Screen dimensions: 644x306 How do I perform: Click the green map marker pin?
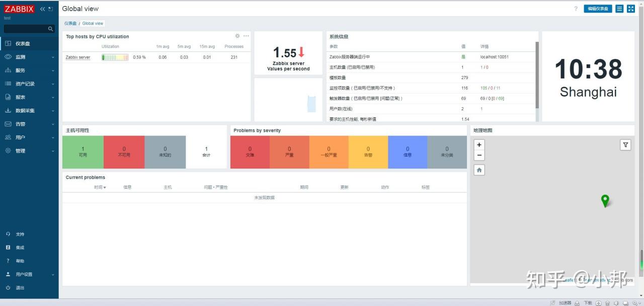pyautogui.click(x=605, y=201)
